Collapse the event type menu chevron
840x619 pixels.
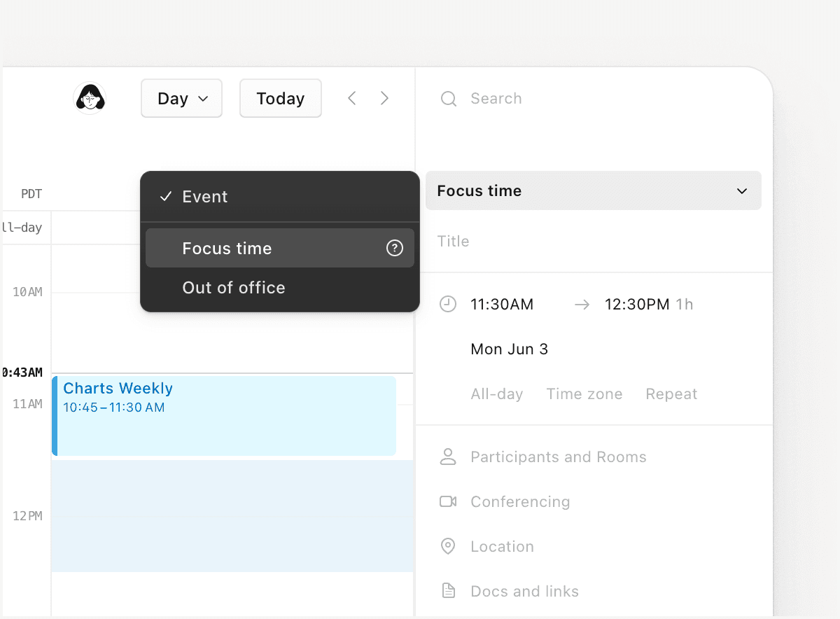point(741,190)
